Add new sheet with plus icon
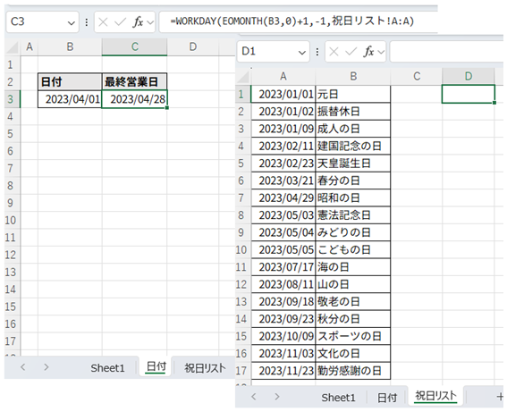 pos(500,397)
